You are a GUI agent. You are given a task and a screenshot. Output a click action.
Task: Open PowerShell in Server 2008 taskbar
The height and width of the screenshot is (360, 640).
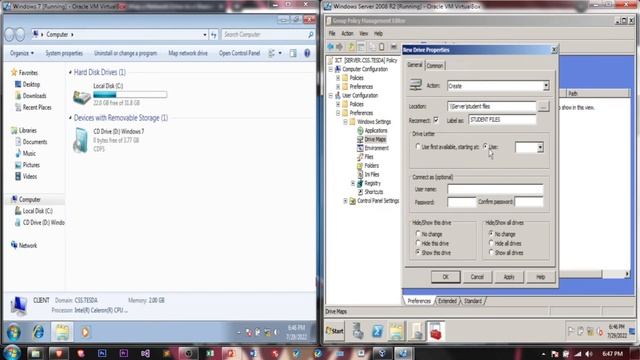(377, 331)
